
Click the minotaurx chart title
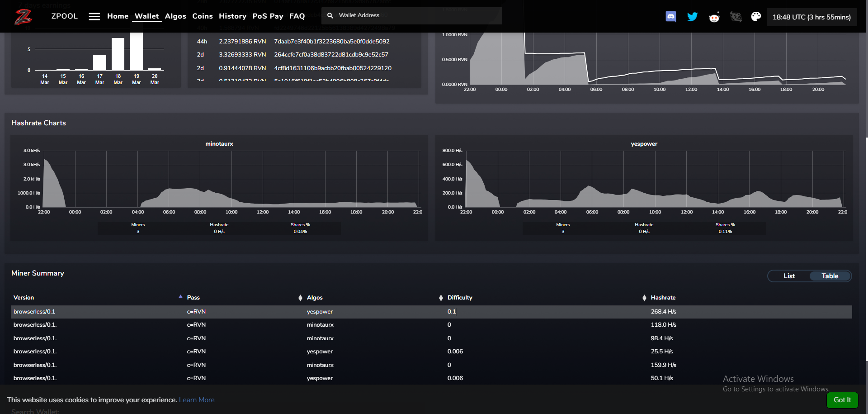[x=219, y=144]
